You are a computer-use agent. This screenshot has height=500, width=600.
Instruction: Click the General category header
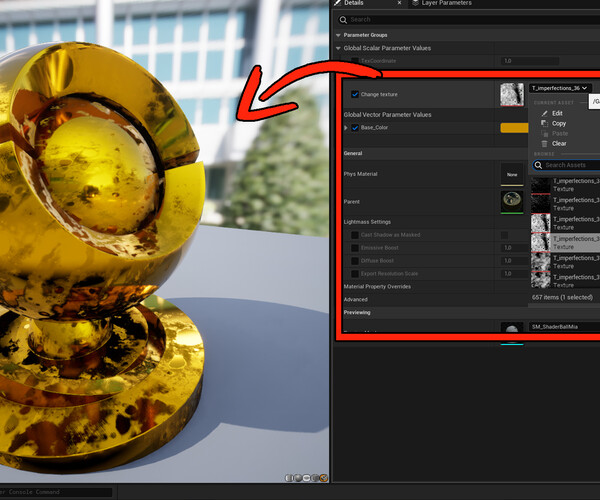353,153
